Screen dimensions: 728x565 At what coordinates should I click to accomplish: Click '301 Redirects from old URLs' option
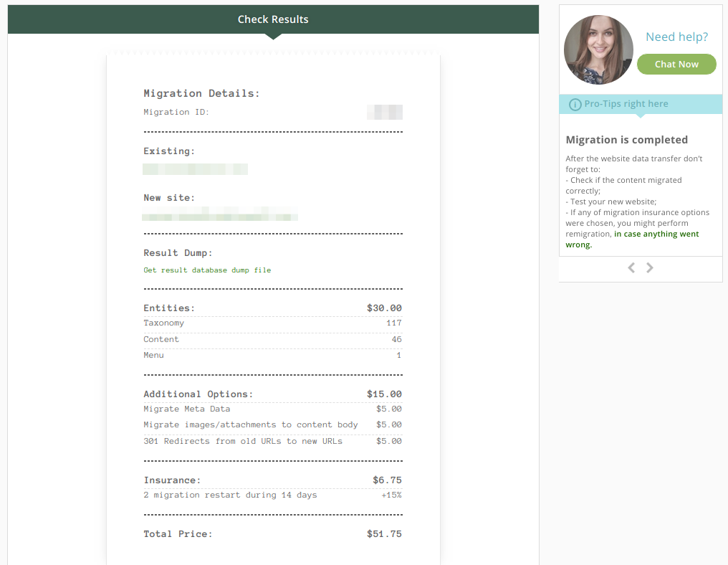[x=243, y=441]
